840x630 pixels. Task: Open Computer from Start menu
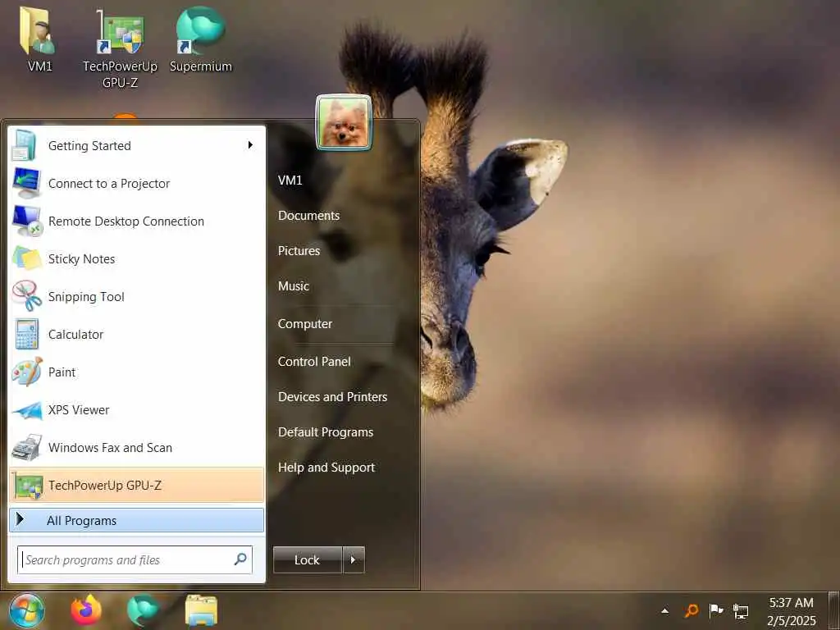[305, 323]
